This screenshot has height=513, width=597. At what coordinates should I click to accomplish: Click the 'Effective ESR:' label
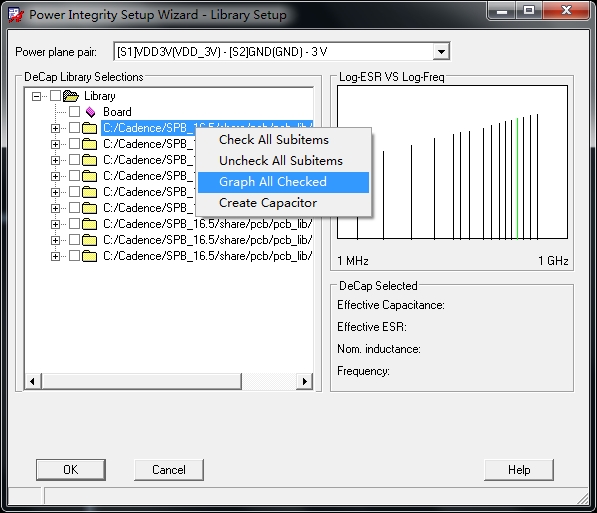pos(372,327)
